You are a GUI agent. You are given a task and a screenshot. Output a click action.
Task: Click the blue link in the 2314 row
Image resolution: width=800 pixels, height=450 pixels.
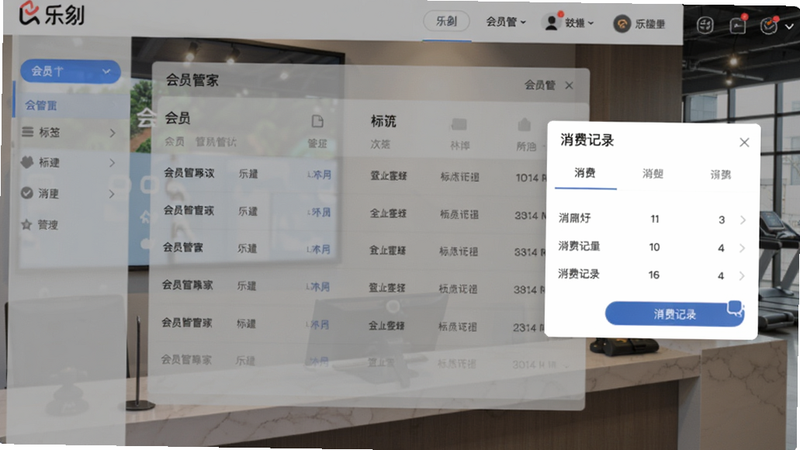(x=317, y=324)
